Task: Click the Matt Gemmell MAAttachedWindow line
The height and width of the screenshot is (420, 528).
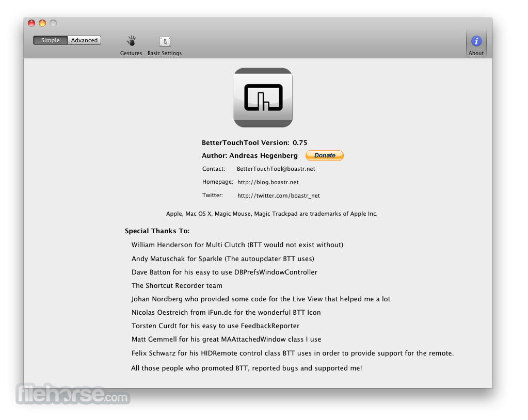Action: click(x=226, y=340)
